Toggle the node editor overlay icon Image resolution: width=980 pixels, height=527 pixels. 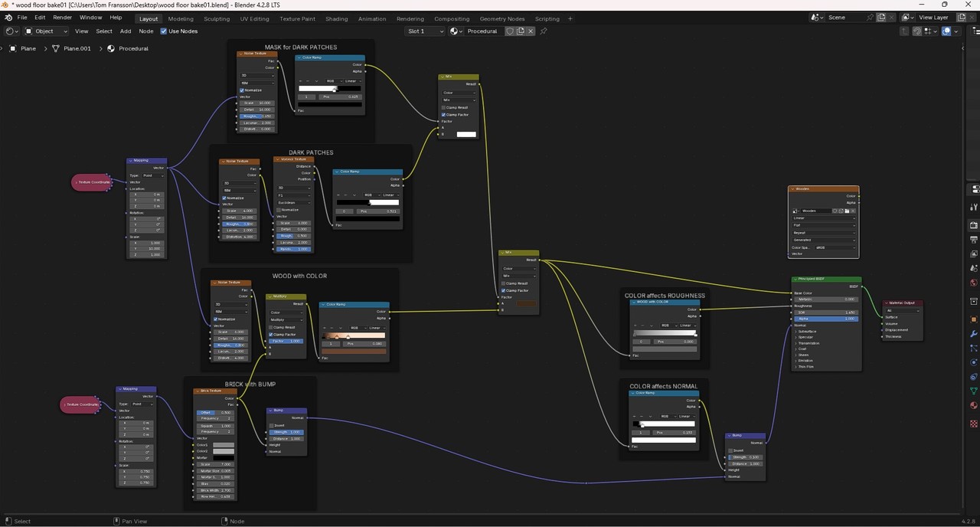[x=947, y=31]
